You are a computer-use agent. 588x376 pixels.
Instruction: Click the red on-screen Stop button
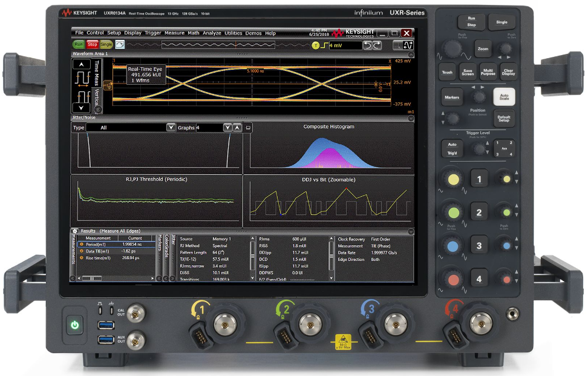pyautogui.click(x=92, y=44)
